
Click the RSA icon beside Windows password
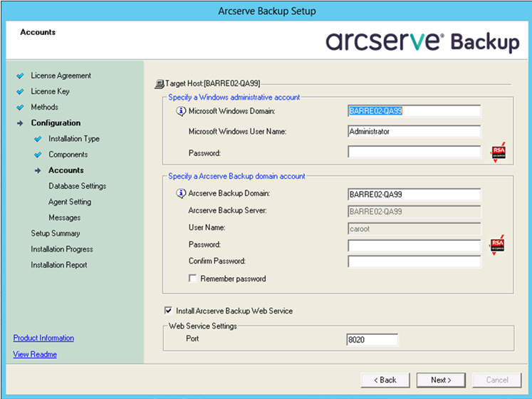click(x=498, y=152)
